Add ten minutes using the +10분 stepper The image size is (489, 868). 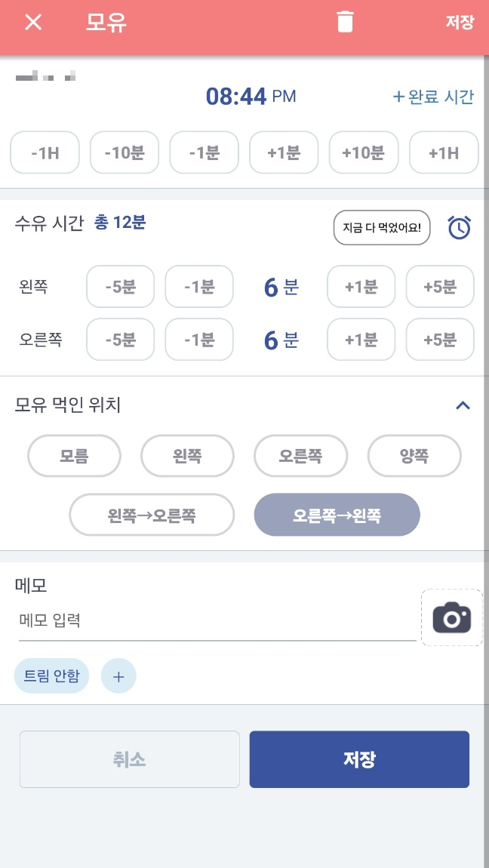(364, 152)
